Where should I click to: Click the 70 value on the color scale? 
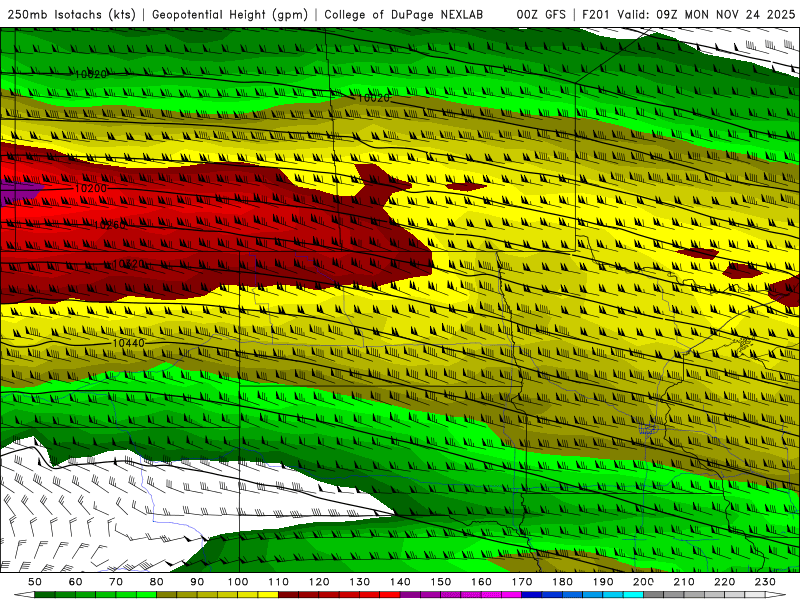pos(116,582)
